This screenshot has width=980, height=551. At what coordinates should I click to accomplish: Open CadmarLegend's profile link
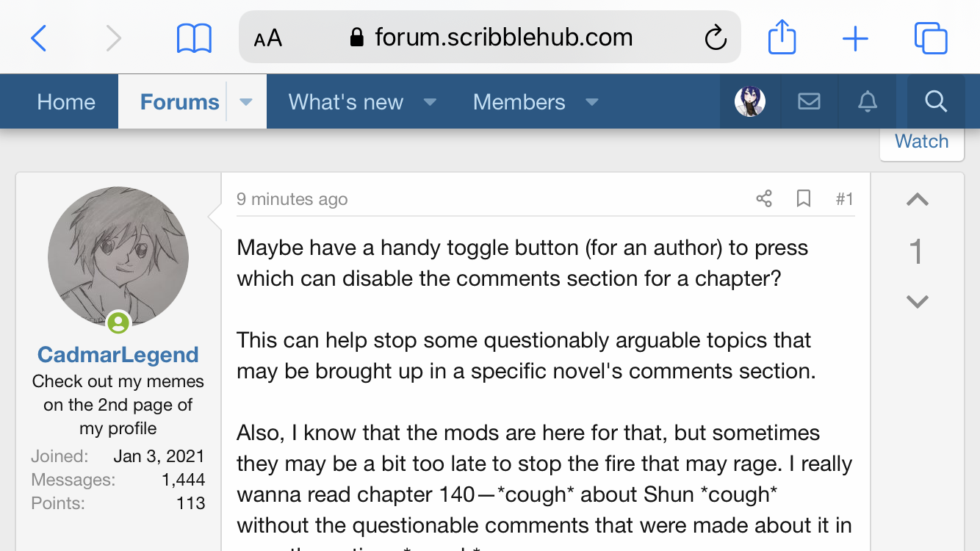point(118,355)
